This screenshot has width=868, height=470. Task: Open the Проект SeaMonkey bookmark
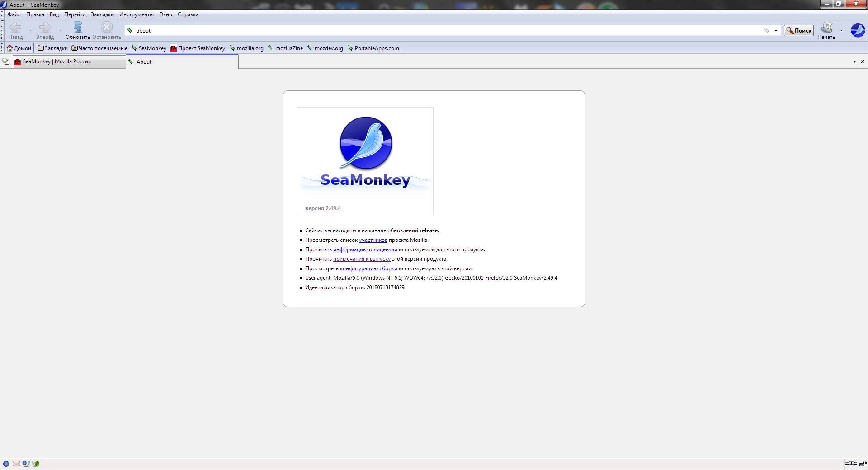click(198, 48)
